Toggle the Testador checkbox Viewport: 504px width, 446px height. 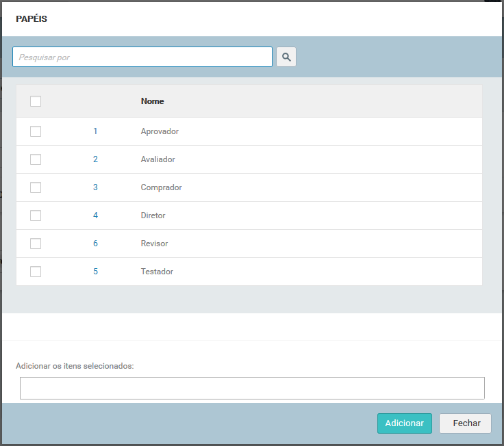(36, 272)
